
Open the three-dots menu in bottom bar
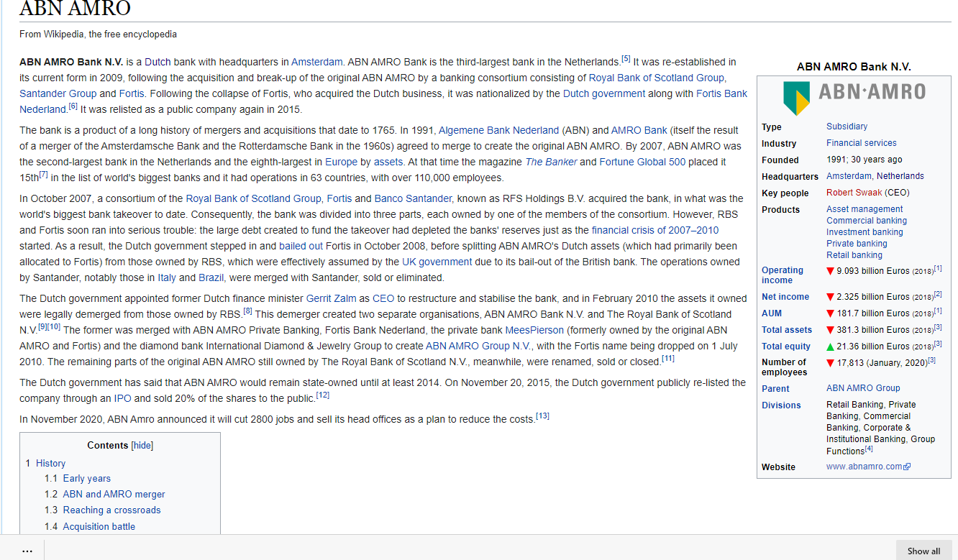(27, 551)
